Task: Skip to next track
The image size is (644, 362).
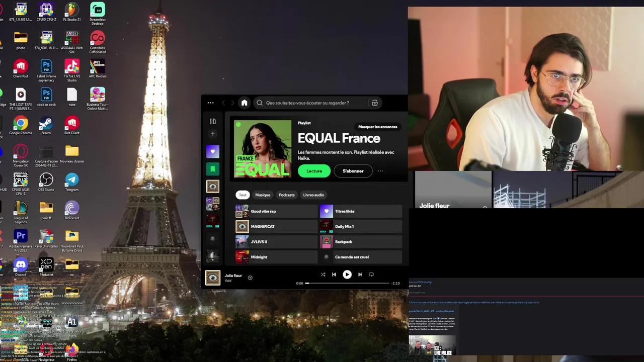Action: 360,275
